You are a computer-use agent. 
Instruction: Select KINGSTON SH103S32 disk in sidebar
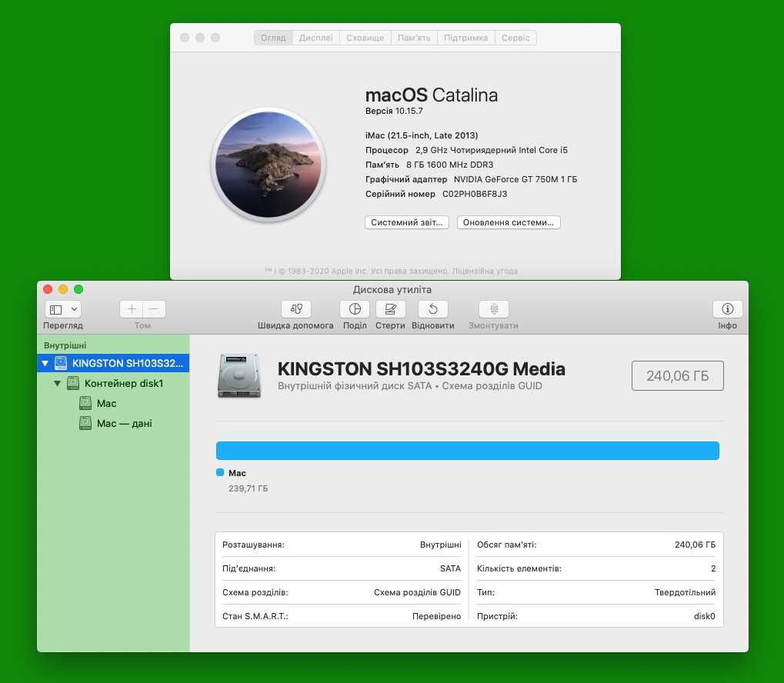114,363
